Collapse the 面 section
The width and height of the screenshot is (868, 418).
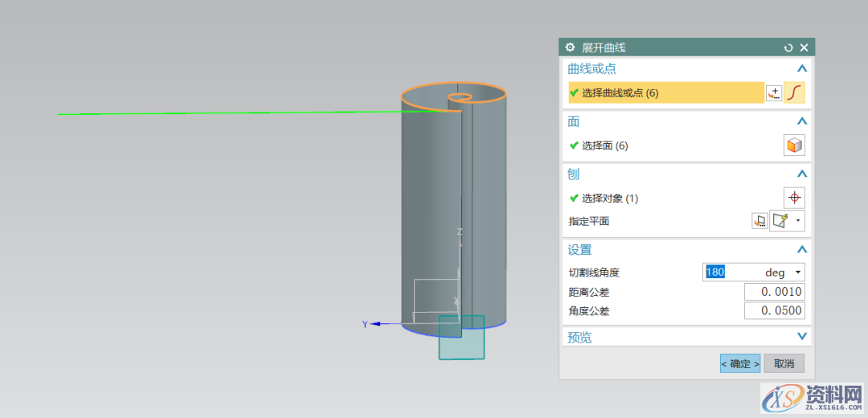(x=801, y=121)
